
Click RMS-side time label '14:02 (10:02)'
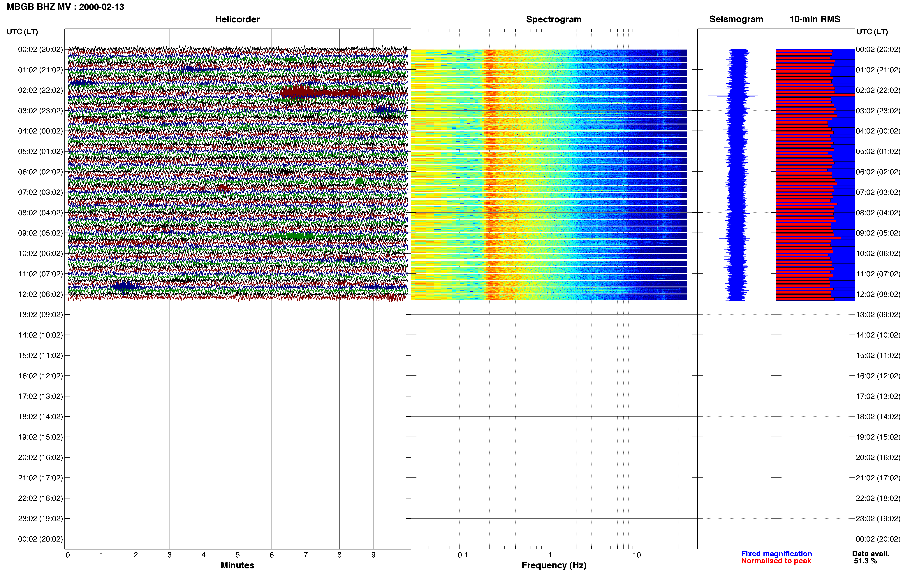[x=878, y=335]
